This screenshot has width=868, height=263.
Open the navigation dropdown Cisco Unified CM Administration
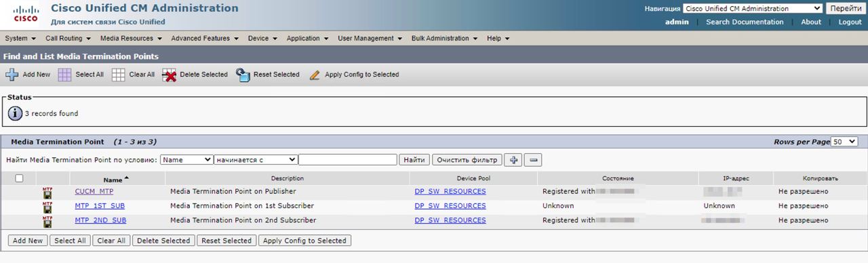(752, 9)
